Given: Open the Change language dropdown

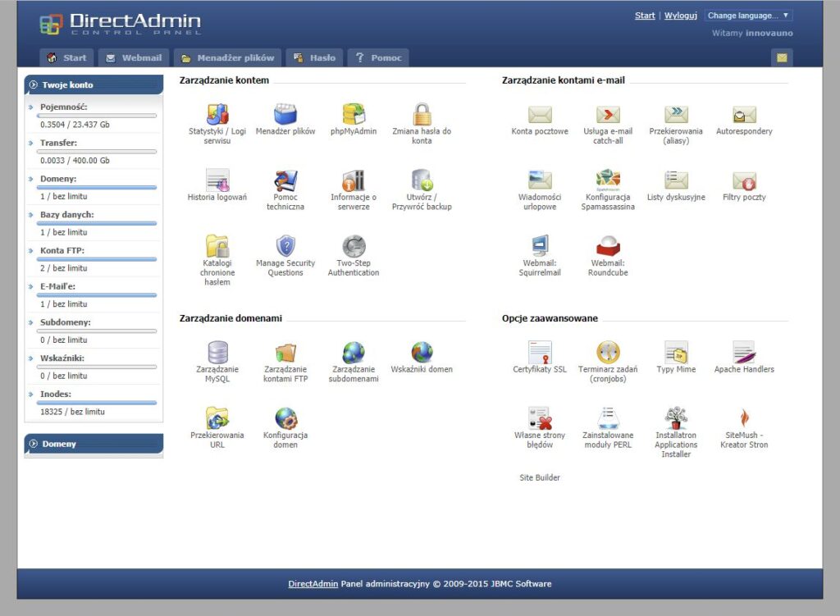Looking at the screenshot, I should (x=748, y=16).
